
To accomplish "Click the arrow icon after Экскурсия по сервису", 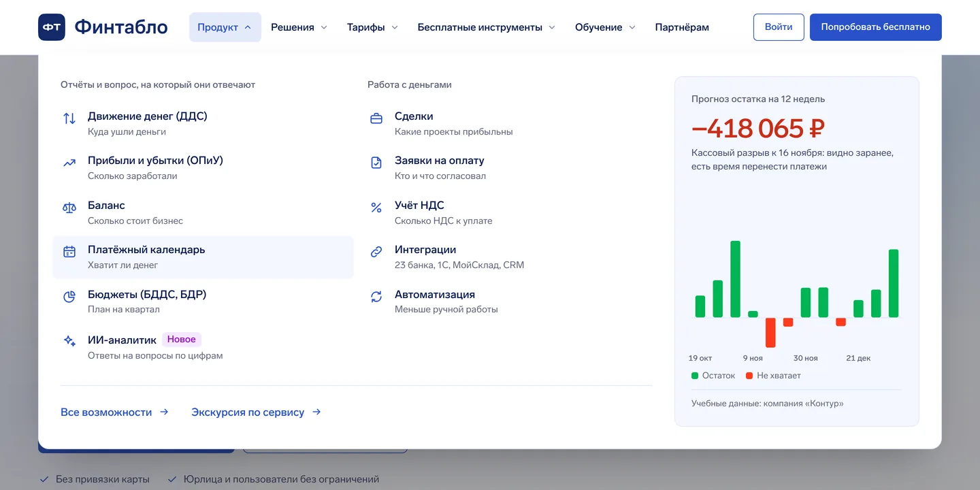I will pyautogui.click(x=316, y=412).
